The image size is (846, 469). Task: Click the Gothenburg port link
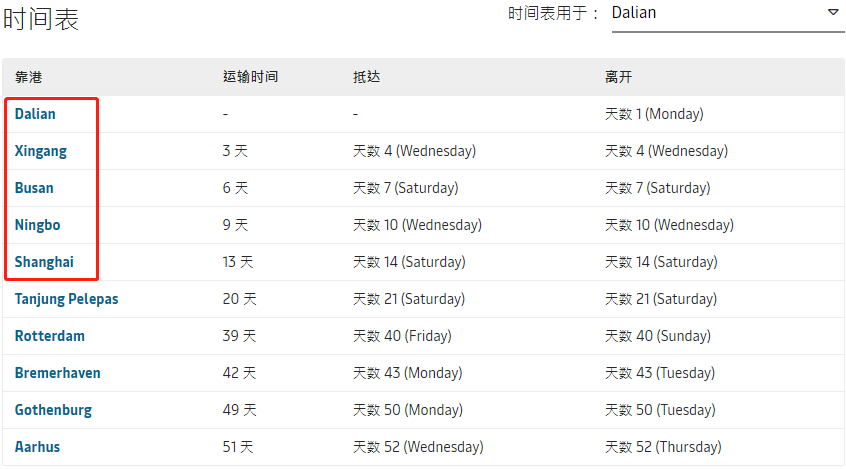click(53, 410)
